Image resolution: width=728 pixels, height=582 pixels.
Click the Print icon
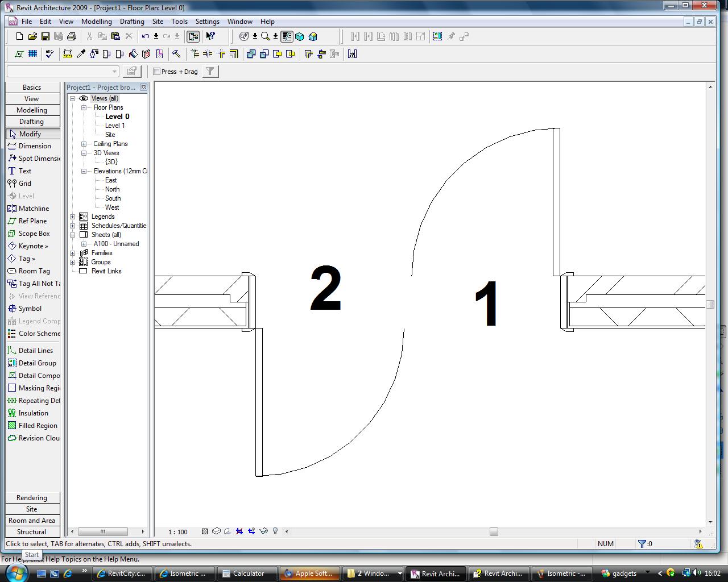pyautogui.click(x=72, y=36)
